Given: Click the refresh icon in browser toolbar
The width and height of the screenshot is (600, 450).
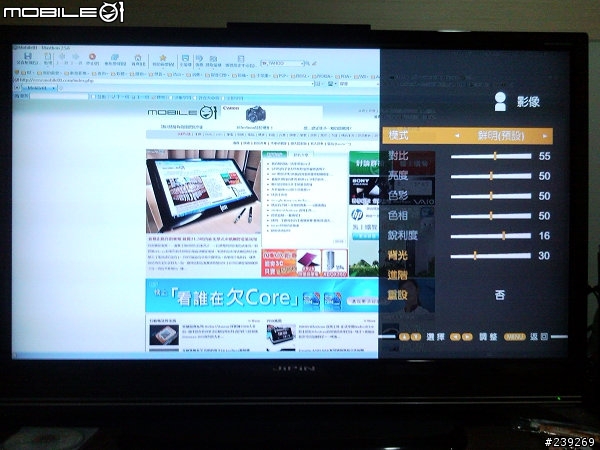Looking at the screenshot, I should [x=114, y=57].
